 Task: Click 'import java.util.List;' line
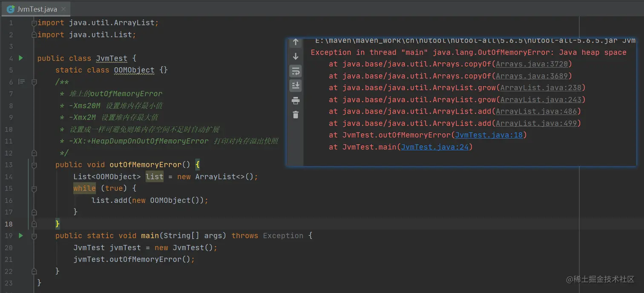point(87,34)
